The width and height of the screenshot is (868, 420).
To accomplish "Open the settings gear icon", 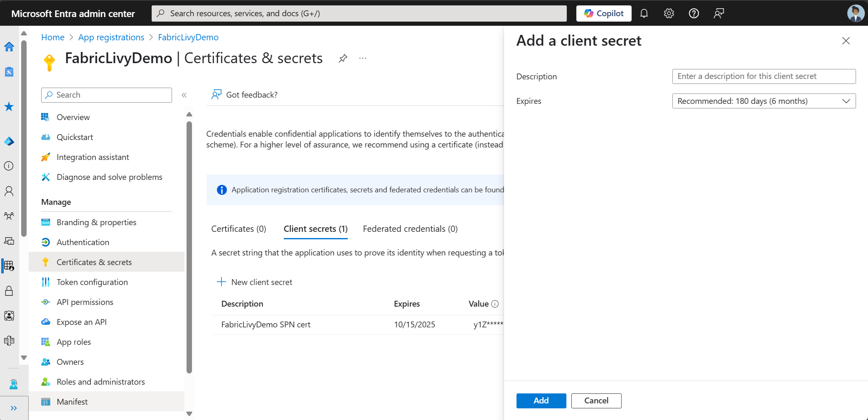I will pyautogui.click(x=669, y=13).
